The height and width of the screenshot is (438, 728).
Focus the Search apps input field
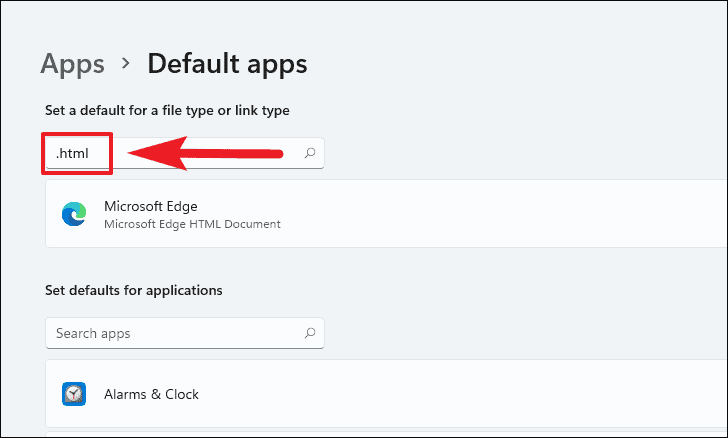click(x=185, y=333)
